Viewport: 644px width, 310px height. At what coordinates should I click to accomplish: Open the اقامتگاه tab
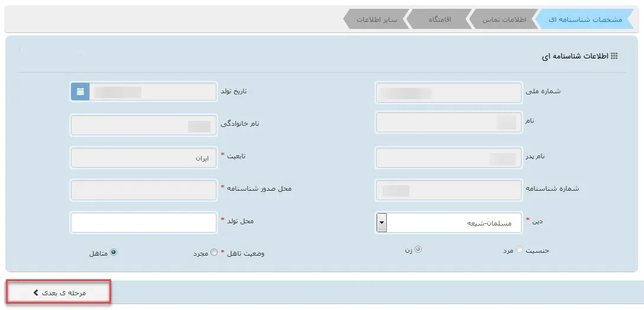coord(439,19)
